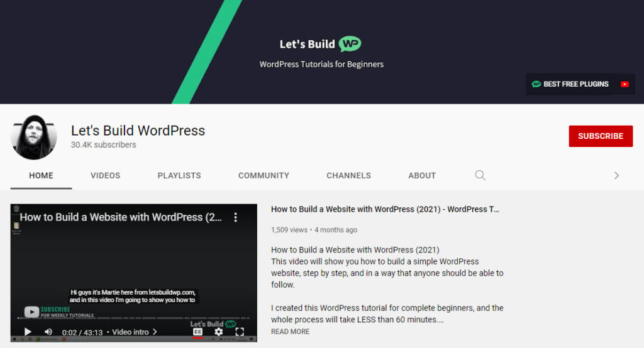Play the featured video
The image size is (644, 348).
[28, 332]
